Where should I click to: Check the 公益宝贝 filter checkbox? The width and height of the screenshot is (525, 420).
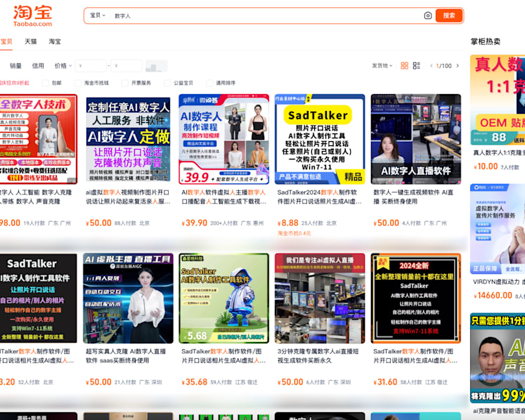point(167,83)
